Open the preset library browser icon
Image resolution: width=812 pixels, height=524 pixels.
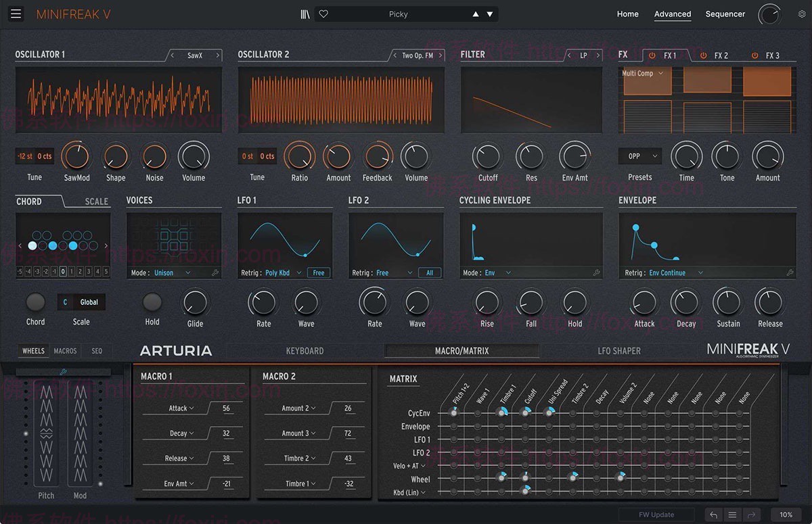pyautogui.click(x=304, y=14)
